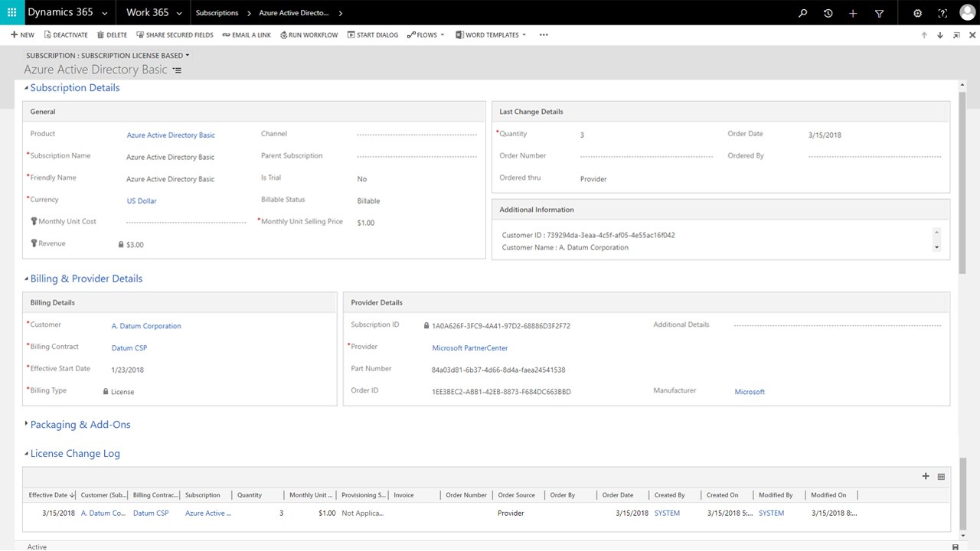The width and height of the screenshot is (980, 551).
Task: Click the save icon in status bar
Action: 955,546
